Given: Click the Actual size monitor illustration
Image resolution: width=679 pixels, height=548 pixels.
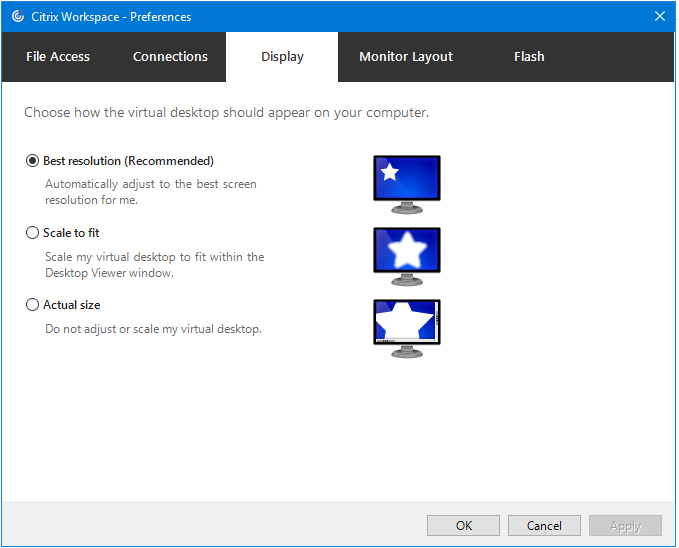Looking at the screenshot, I should click(407, 329).
